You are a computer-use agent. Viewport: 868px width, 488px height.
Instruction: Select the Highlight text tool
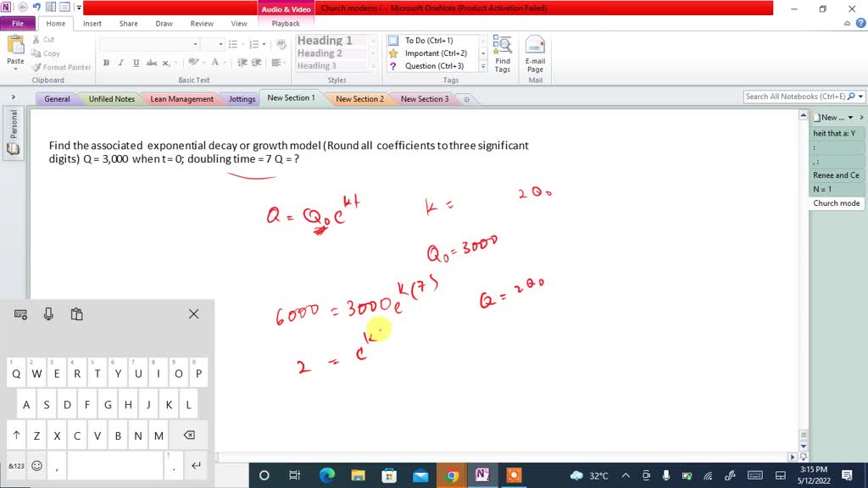pyautogui.click(x=194, y=63)
